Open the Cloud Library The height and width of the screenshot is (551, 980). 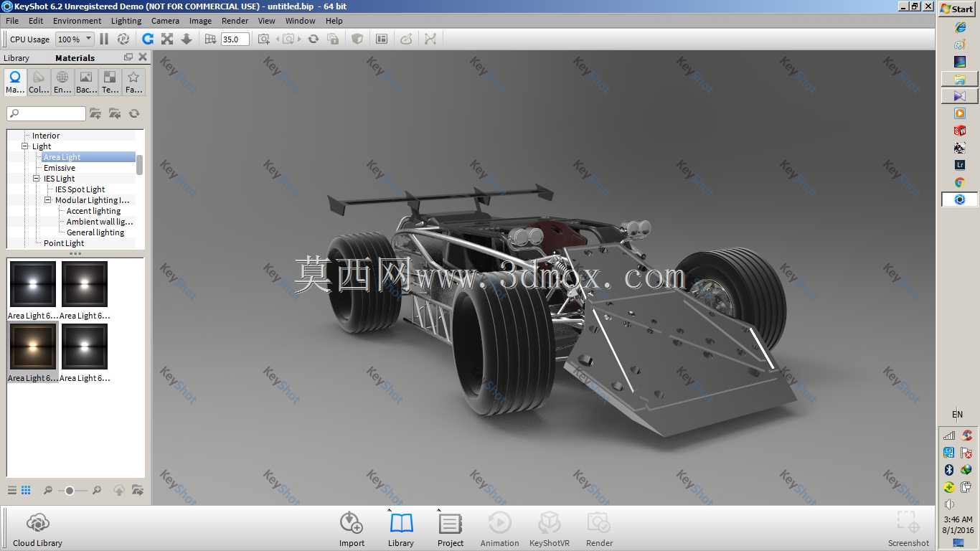pos(37,529)
